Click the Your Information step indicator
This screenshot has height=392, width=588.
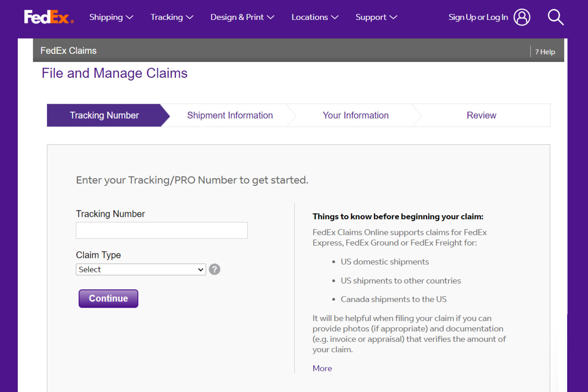pos(355,115)
